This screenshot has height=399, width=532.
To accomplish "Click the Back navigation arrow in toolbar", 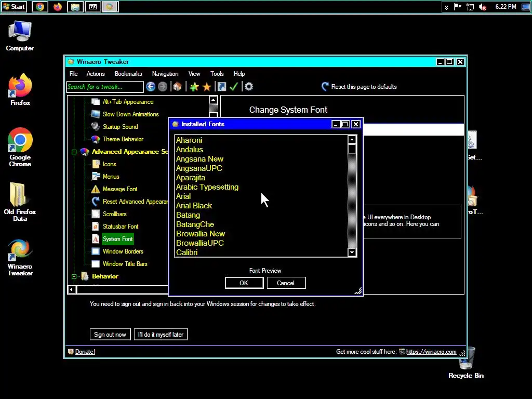I will click(x=151, y=87).
